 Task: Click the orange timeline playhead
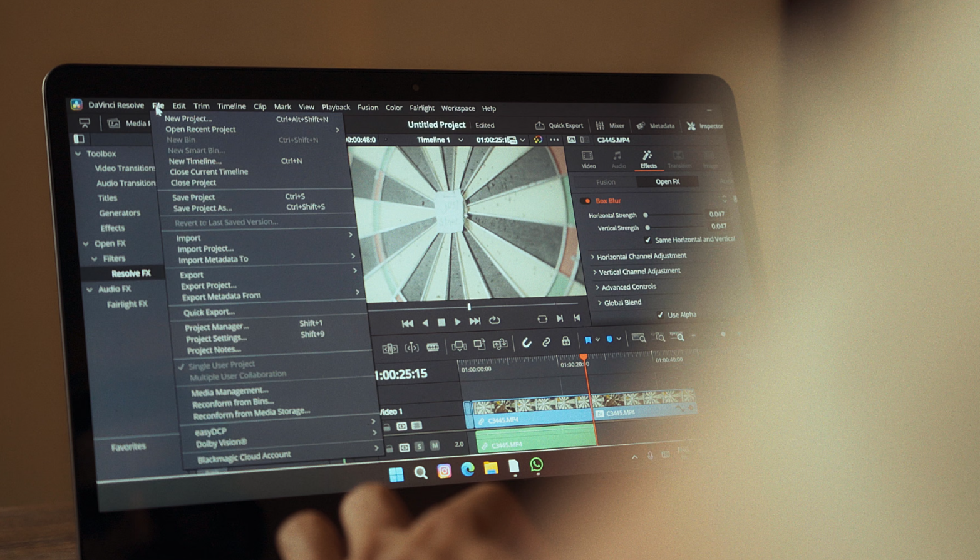tap(584, 357)
